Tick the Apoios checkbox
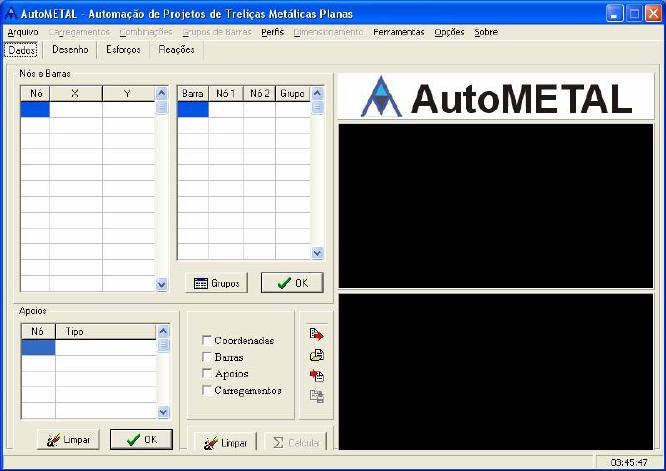Image resolution: width=666 pixels, height=471 pixels. tap(207, 373)
